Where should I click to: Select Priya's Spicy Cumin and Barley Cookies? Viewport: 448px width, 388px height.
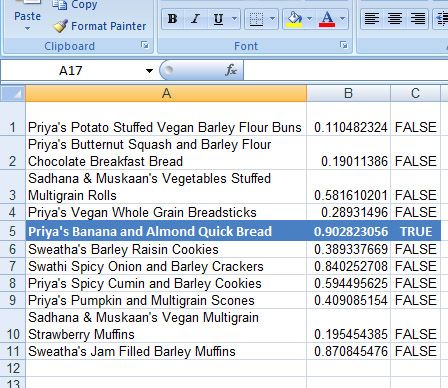coord(166,283)
